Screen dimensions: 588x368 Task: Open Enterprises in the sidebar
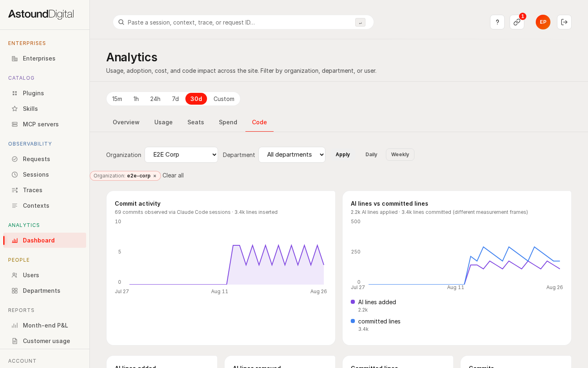tap(45, 58)
